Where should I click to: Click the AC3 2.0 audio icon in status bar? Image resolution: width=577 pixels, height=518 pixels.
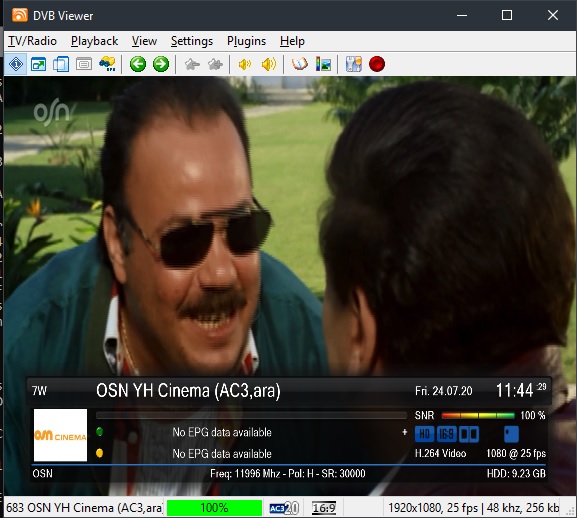(284, 508)
